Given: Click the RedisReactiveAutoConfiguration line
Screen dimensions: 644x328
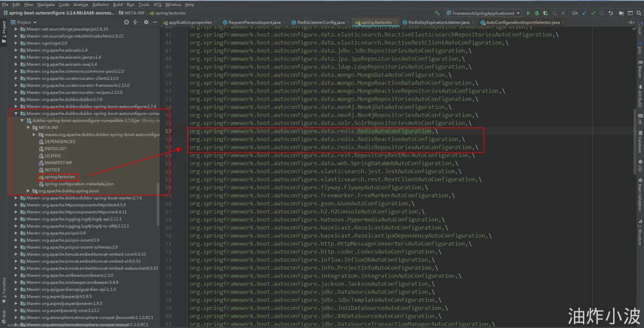Looking at the screenshot, I should coord(327,139).
